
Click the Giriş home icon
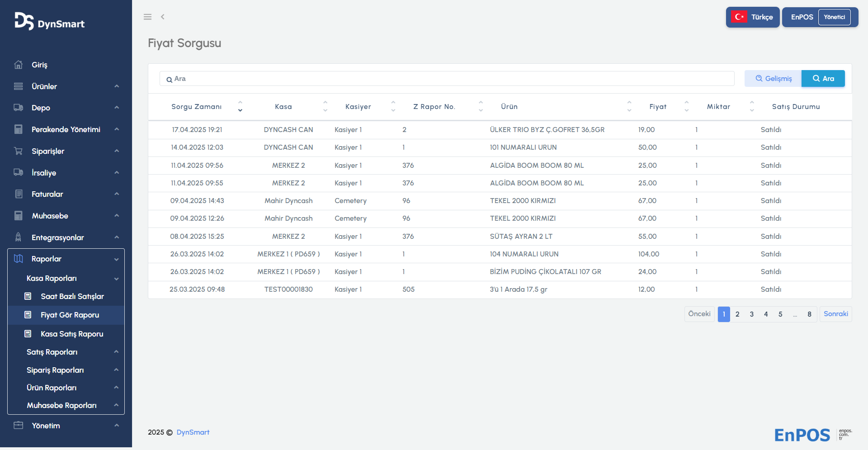(x=19, y=65)
